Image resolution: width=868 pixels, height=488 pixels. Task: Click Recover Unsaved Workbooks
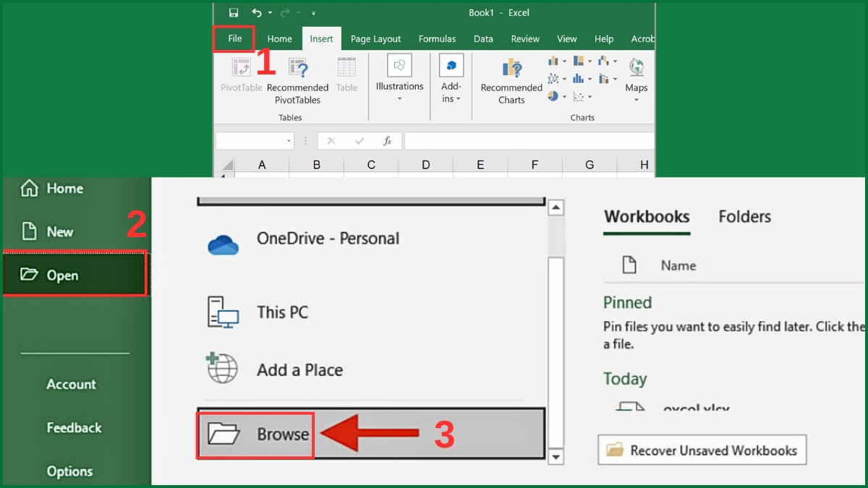[701, 450]
